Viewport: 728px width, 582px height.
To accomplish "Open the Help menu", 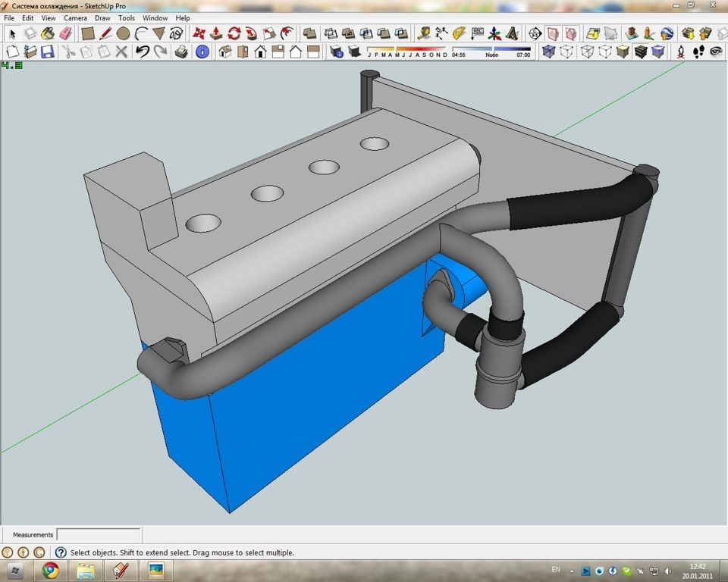I will click(x=183, y=18).
